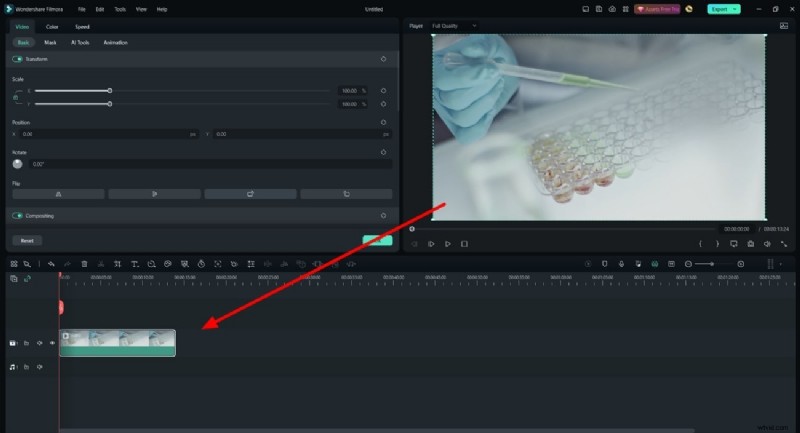Screen dimensions: 800x433
Task: Select the AI Tools sub-tab
Action: tap(80, 42)
